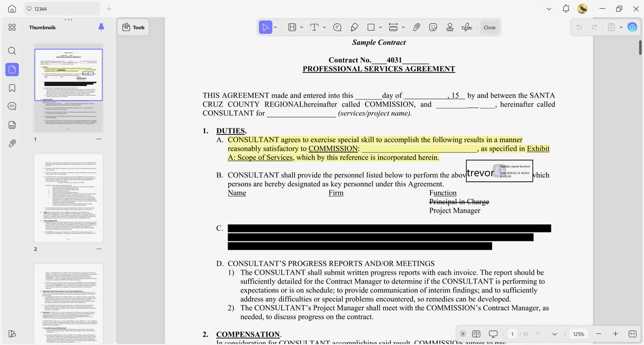
Task: Attach a file with toolbar paperclip
Action: tap(417, 27)
